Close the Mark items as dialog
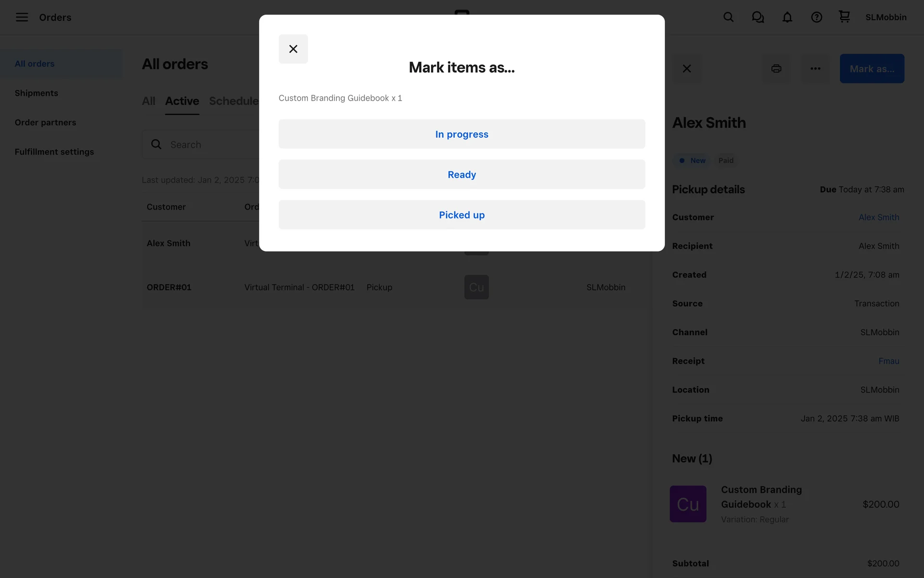The height and width of the screenshot is (578, 924). (293, 49)
